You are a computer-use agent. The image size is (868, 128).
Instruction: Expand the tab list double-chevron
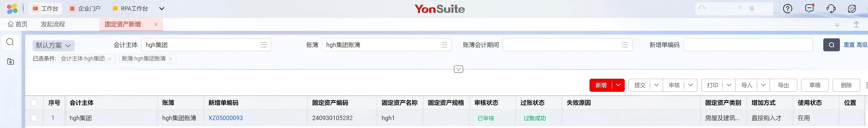[x=837, y=25]
